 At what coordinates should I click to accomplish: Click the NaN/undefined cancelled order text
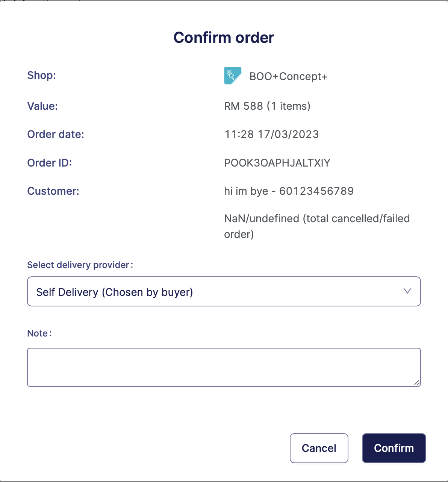click(316, 226)
